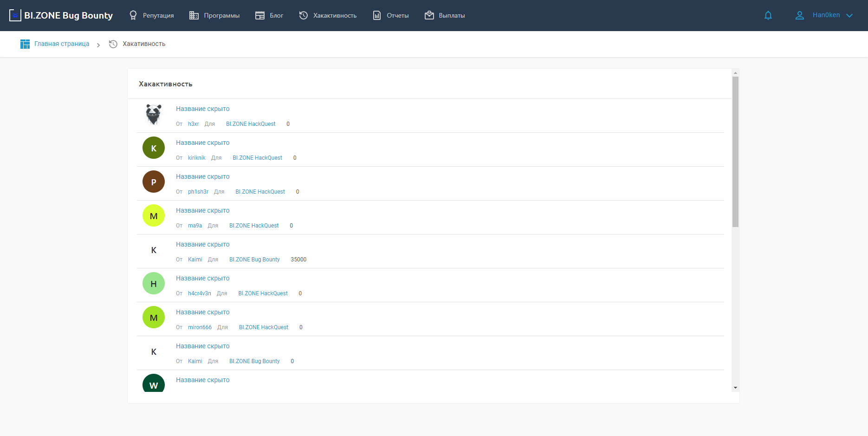This screenshot has width=868, height=436.
Task: Open the miron666 user link
Action: 200,327
